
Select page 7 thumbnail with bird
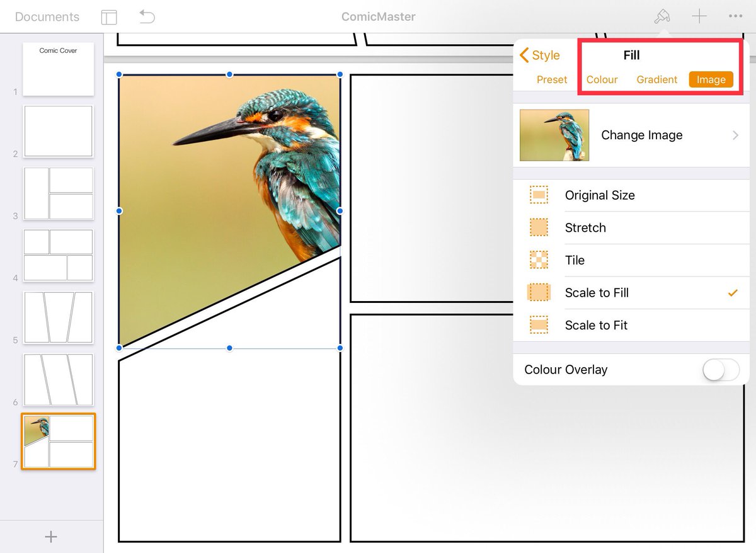(58, 442)
